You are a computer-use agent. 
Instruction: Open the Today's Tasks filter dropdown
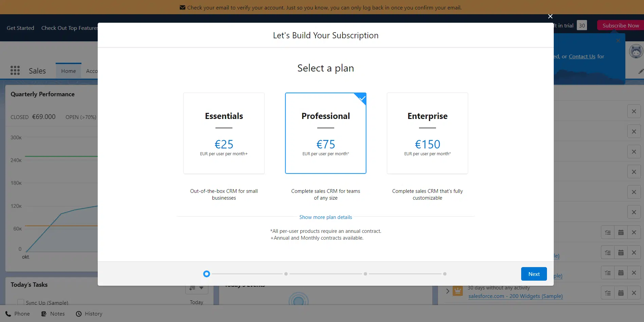click(x=197, y=288)
